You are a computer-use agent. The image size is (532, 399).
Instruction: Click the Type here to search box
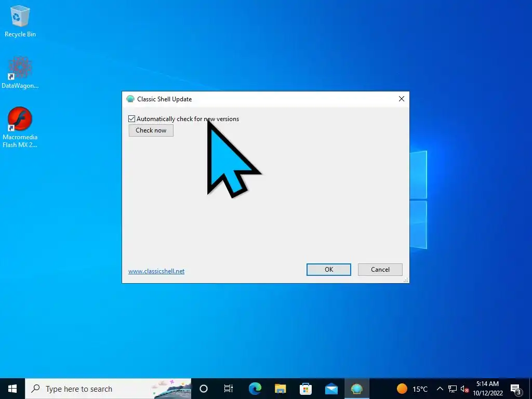(108, 389)
